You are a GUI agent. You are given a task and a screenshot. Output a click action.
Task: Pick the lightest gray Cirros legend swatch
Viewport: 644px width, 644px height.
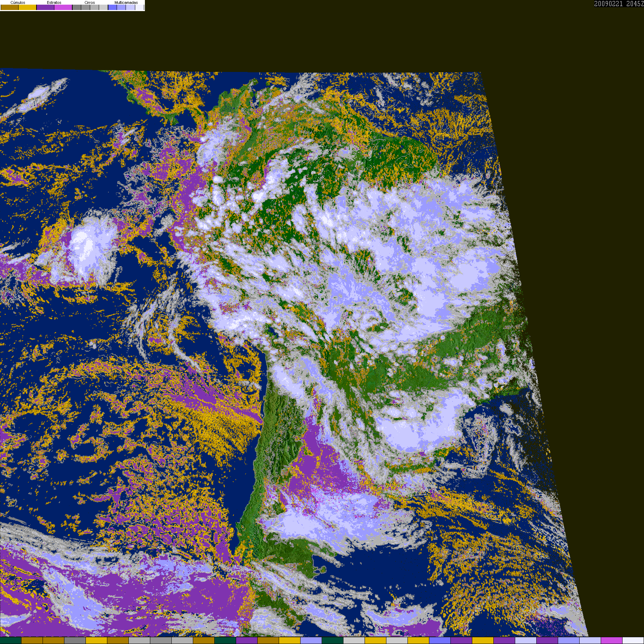point(103,7)
